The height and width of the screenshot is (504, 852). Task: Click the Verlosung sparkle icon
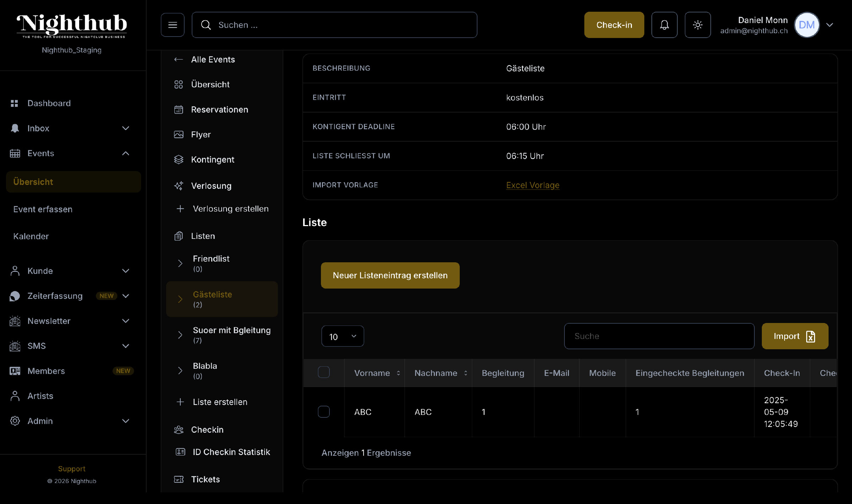click(x=179, y=186)
